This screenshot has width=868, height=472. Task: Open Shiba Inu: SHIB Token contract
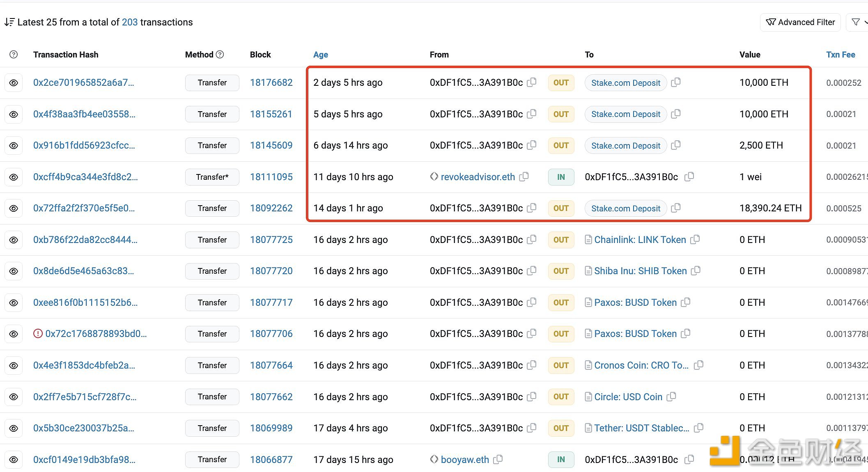641,271
